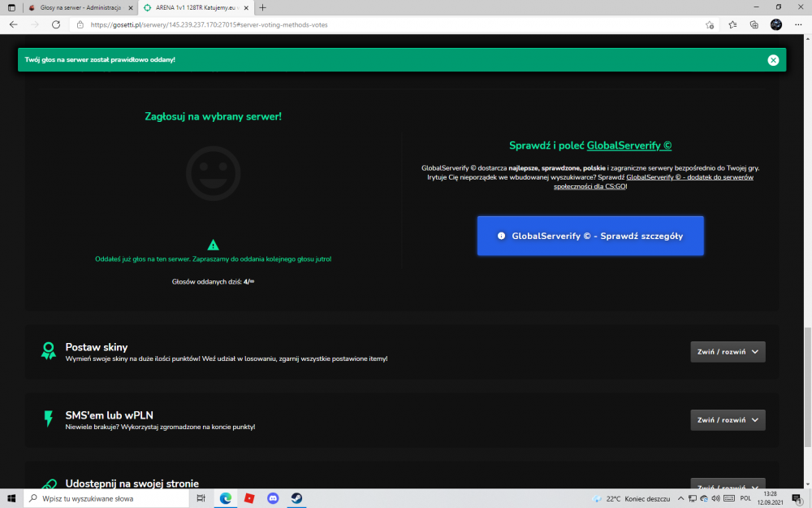Open the notification center icon

pyautogui.click(x=797, y=499)
